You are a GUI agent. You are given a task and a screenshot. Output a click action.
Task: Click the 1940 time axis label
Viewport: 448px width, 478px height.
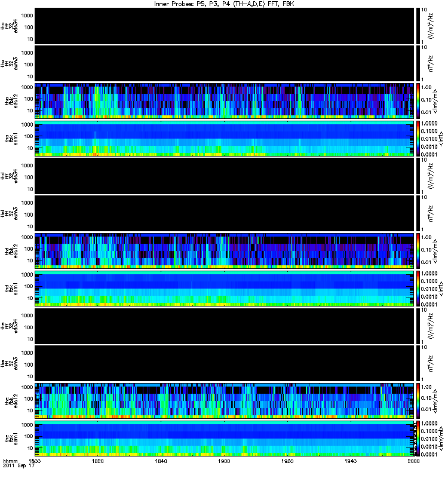351,461
